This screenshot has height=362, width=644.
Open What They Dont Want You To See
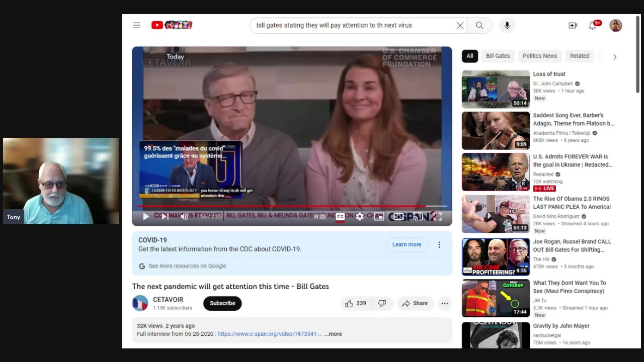click(570, 287)
